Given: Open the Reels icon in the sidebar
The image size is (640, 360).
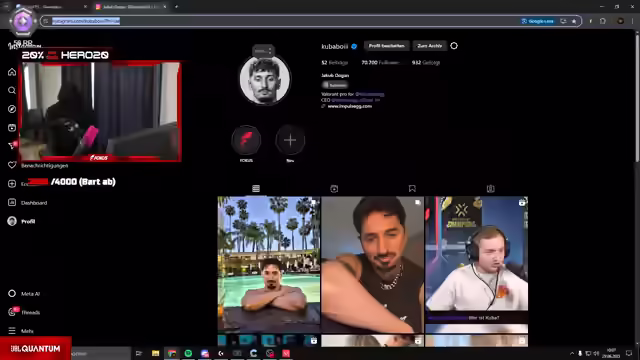Looking at the screenshot, I should (12, 128).
